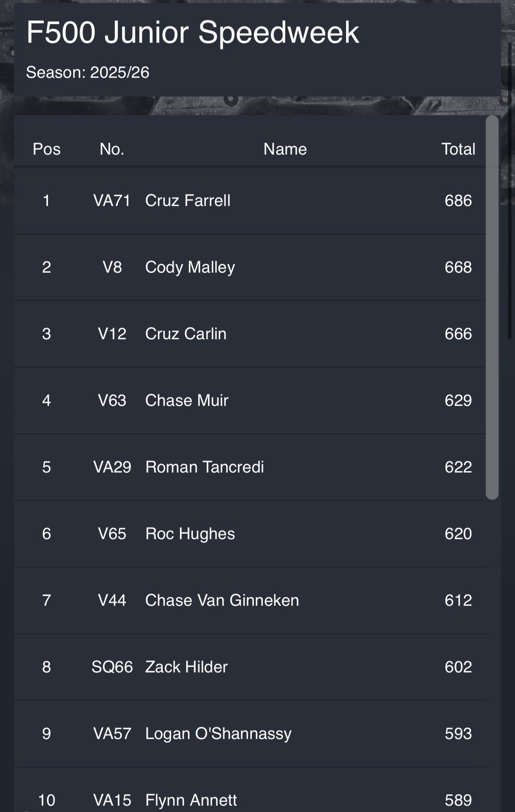Click the Roc Hughes entry

coord(190,534)
